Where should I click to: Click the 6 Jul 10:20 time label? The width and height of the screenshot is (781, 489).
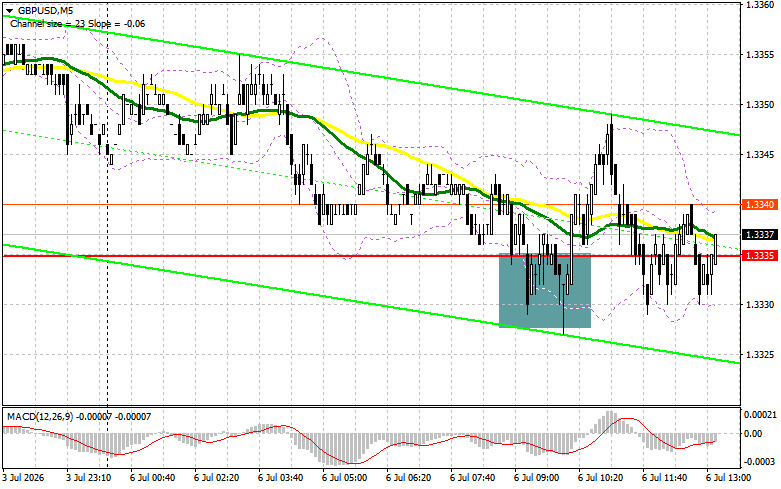tap(600, 478)
